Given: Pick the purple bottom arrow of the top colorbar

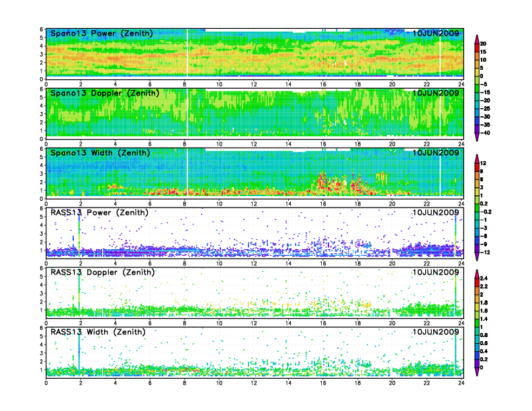Looking at the screenshot, I should (477, 137).
